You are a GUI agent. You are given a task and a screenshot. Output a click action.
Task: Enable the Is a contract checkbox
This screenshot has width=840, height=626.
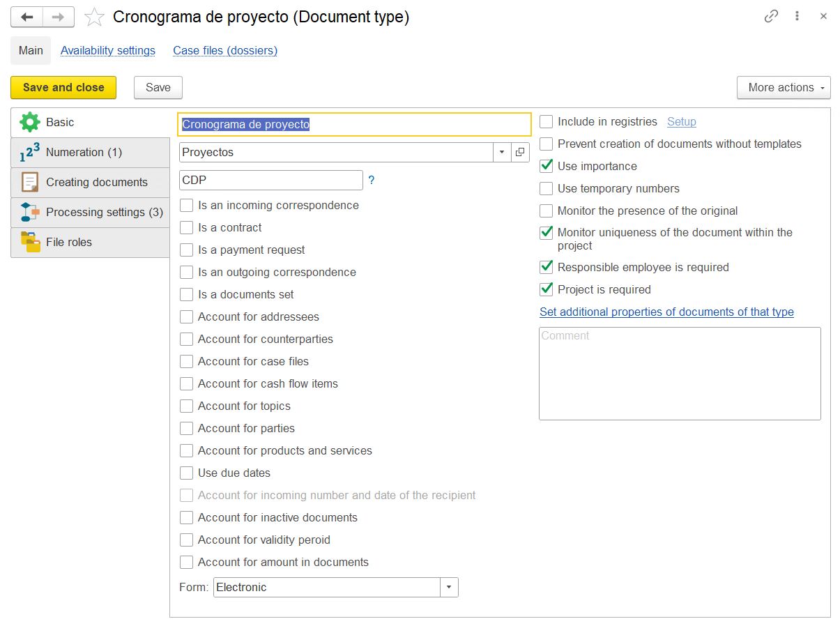[x=186, y=227]
